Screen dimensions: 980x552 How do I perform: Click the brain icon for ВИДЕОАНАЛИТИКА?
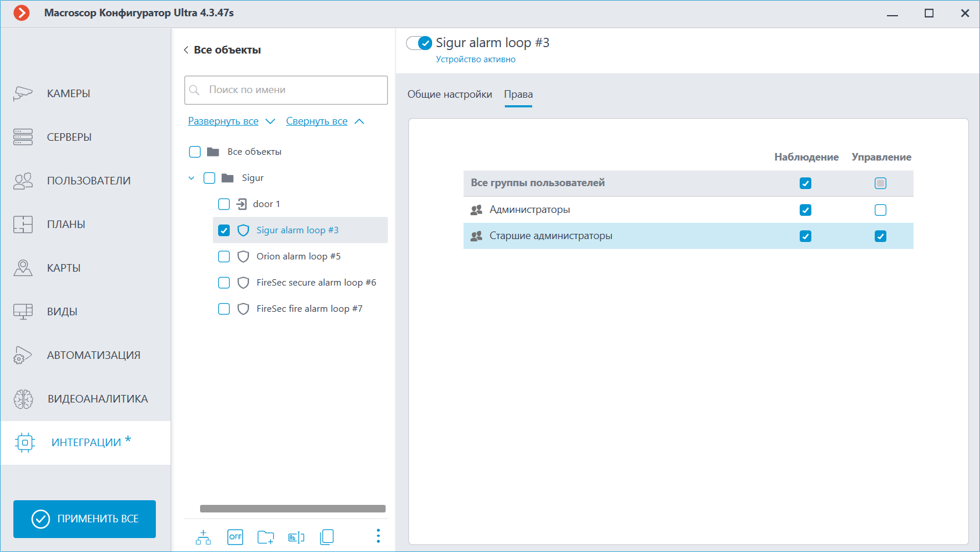point(23,399)
